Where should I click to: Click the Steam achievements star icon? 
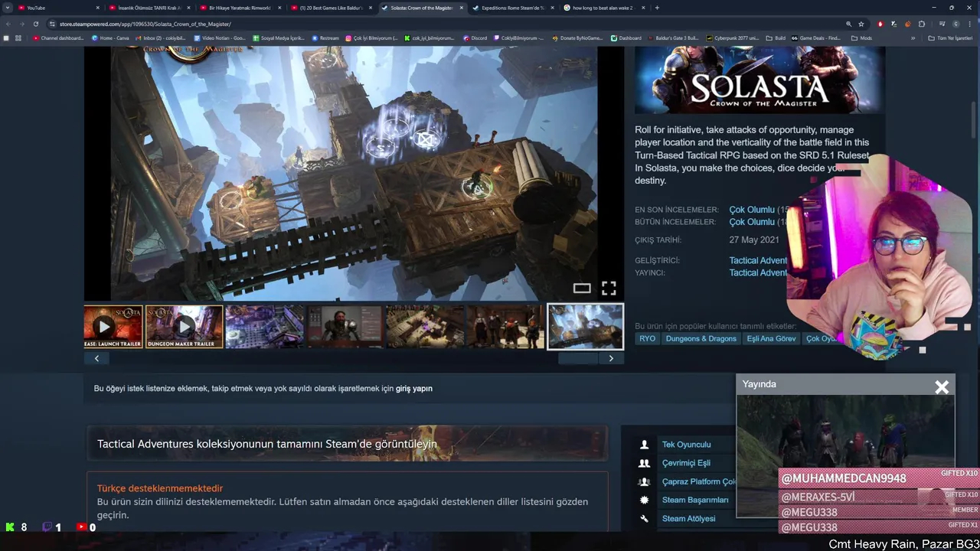click(645, 500)
